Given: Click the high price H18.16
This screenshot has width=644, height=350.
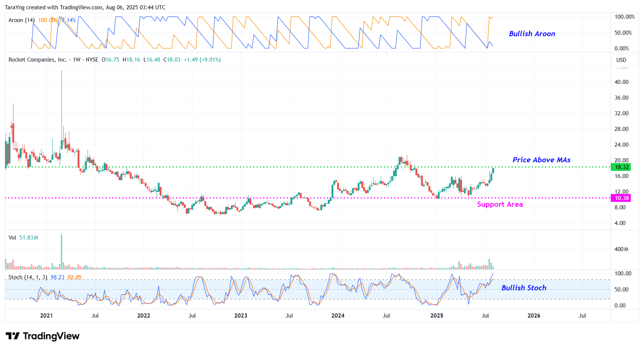Looking at the screenshot, I should pos(131,60).
